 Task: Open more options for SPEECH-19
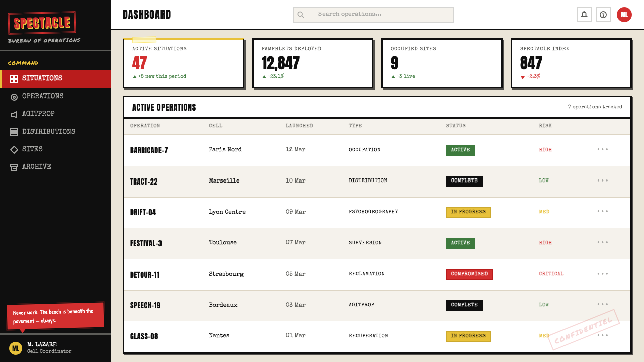point(603,304)
